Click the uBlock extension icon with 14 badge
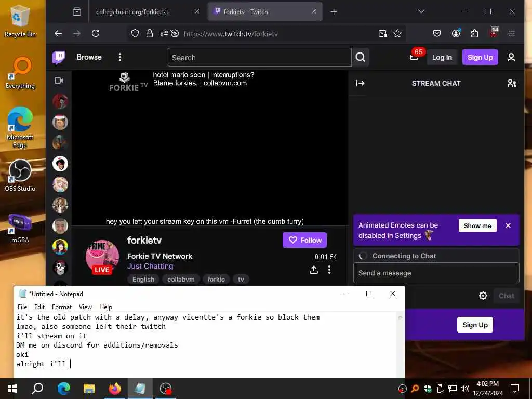532x399 pixels. (x=494, y=33)
